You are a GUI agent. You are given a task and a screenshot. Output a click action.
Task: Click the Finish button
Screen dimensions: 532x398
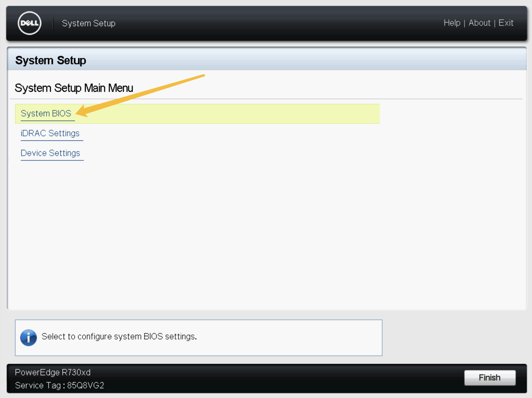490,378
